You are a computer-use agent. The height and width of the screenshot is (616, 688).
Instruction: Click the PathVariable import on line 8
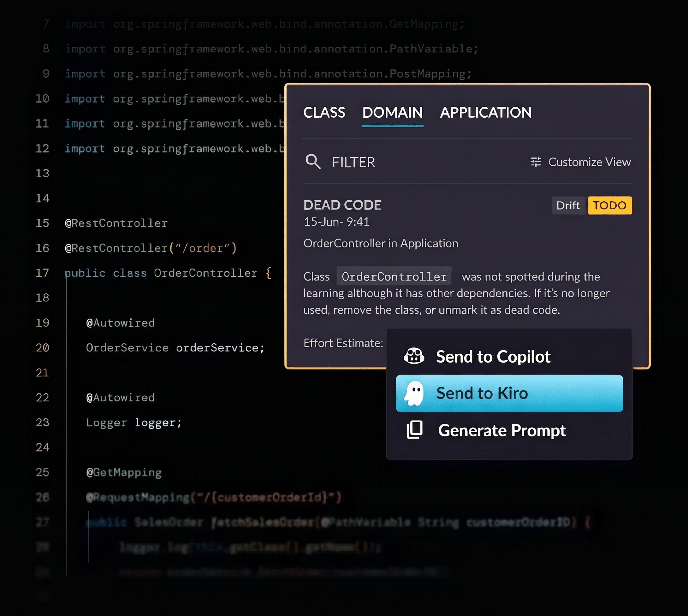click(271, 49)
